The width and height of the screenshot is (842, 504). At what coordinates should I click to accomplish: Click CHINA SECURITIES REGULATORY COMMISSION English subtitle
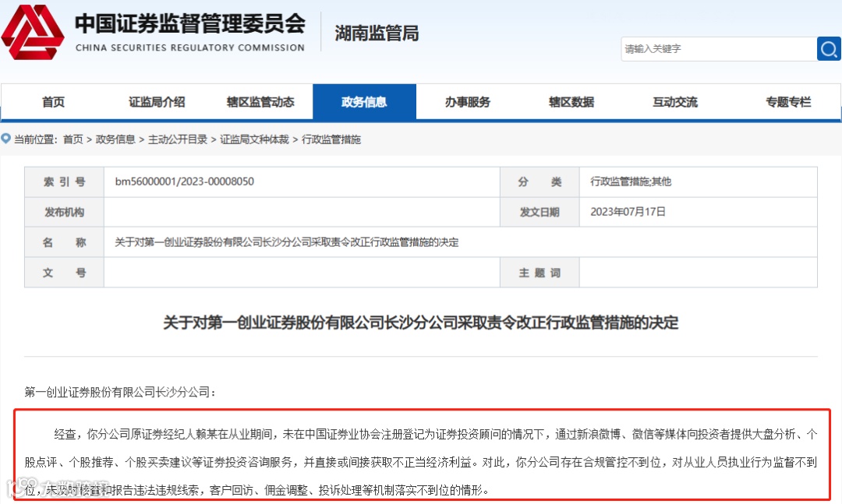(190, 48)
